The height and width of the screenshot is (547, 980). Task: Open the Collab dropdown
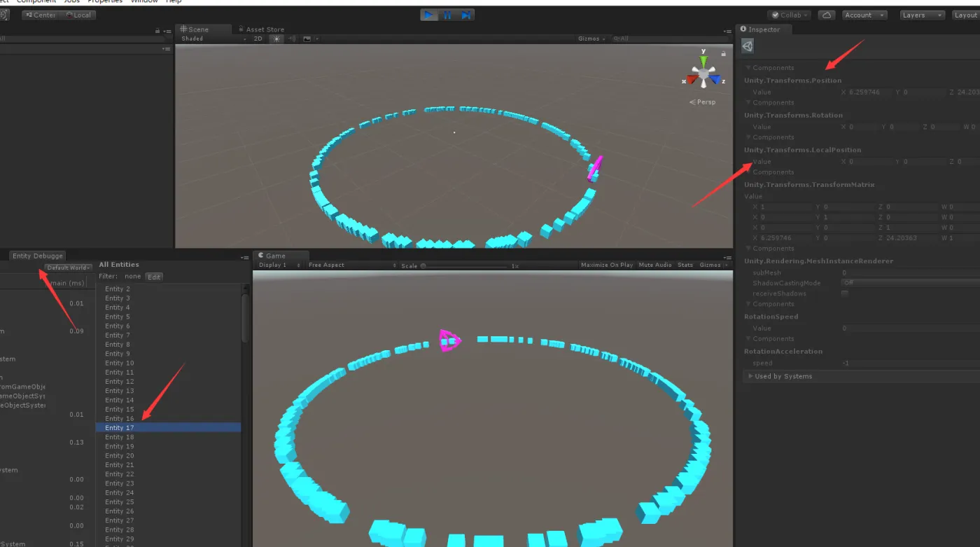coord(790,15)
